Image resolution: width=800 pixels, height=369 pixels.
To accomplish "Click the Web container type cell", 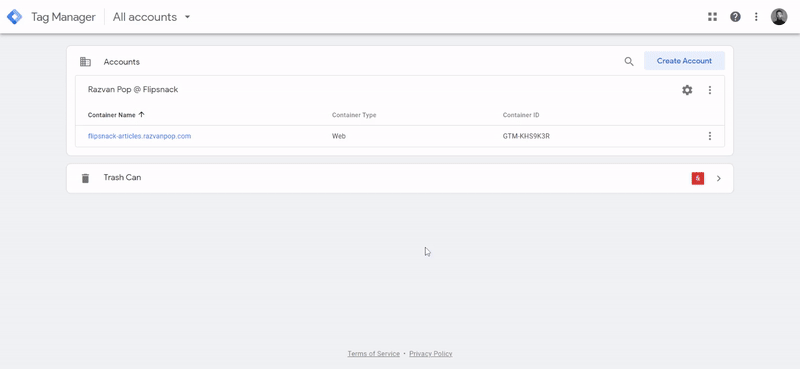I will [339, 136].
